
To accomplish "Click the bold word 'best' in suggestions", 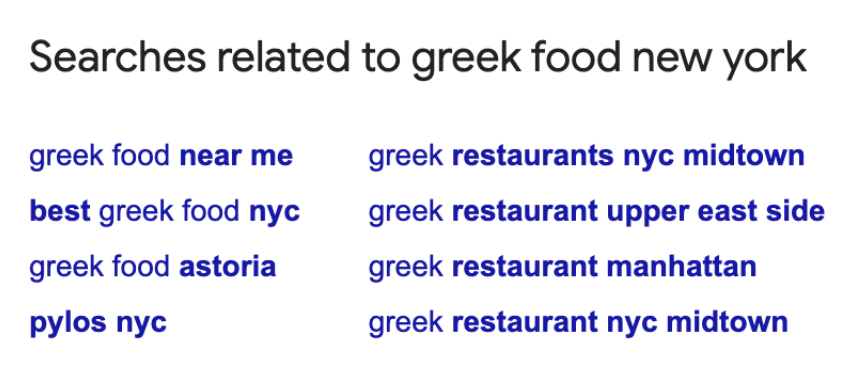I will [60, 211].
